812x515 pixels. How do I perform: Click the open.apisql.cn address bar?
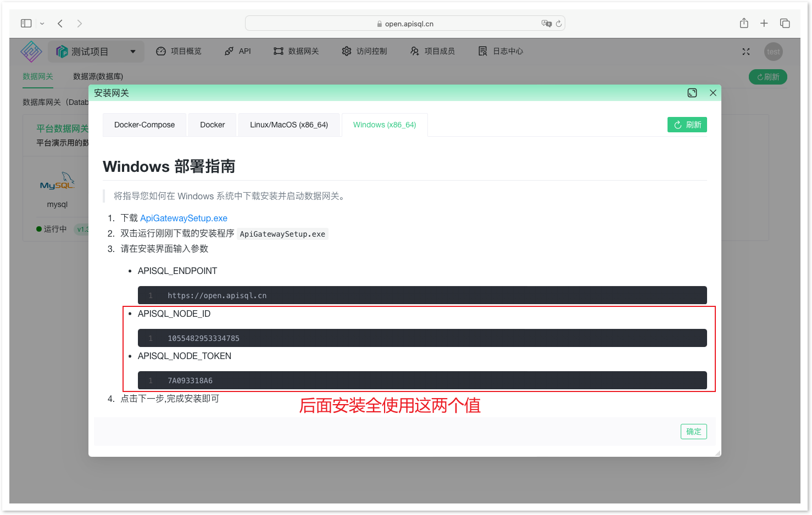405,24
